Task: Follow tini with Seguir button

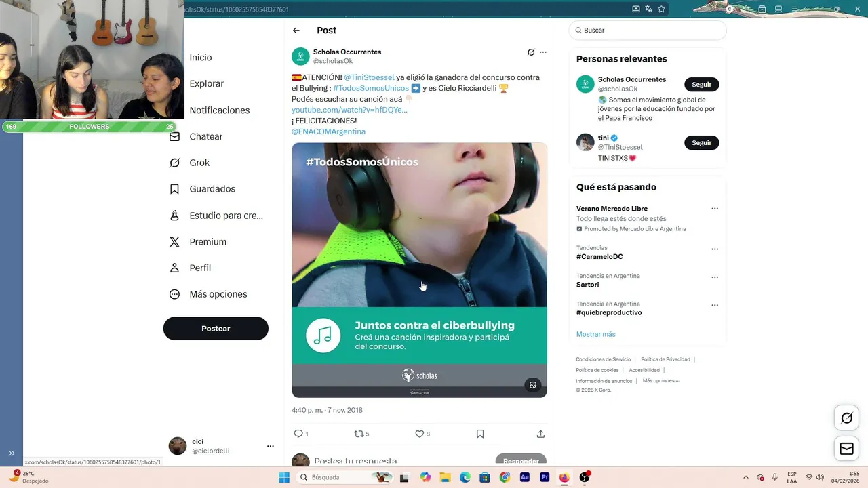Action: [x=701, y=143]
